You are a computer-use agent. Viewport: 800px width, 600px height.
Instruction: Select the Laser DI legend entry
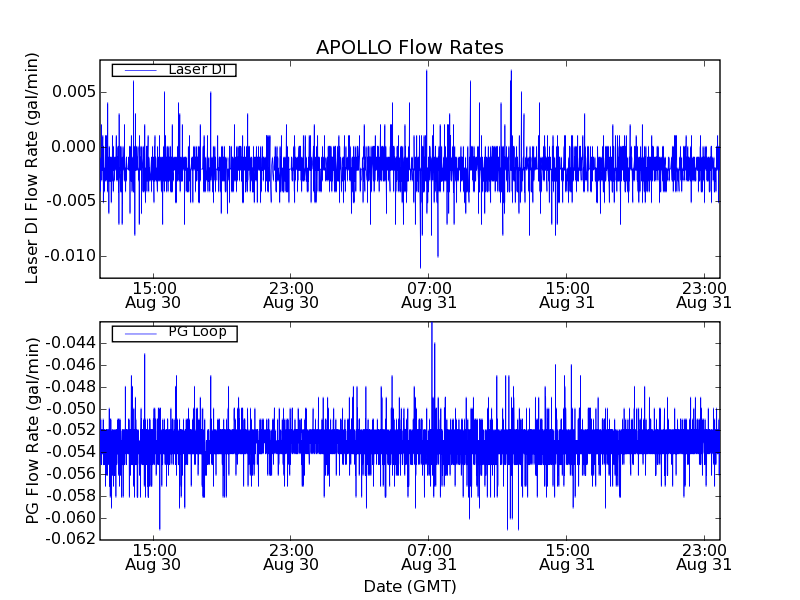pos(196,70)
